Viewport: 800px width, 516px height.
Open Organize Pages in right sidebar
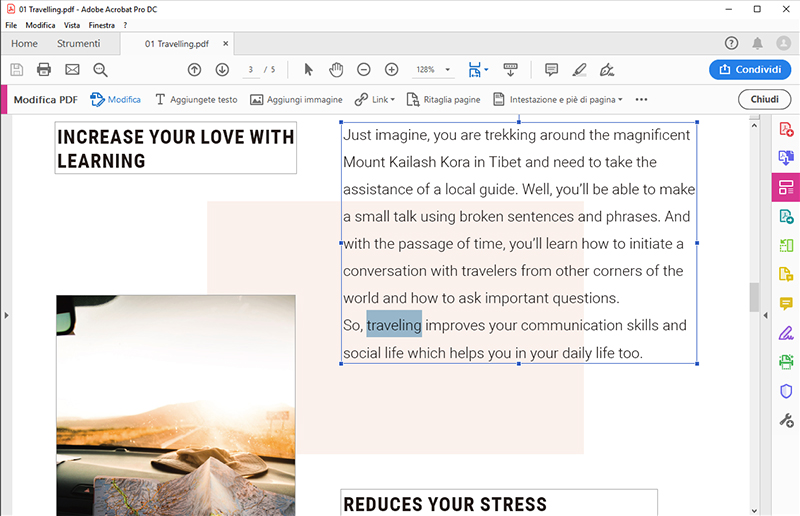pos(786,245)
